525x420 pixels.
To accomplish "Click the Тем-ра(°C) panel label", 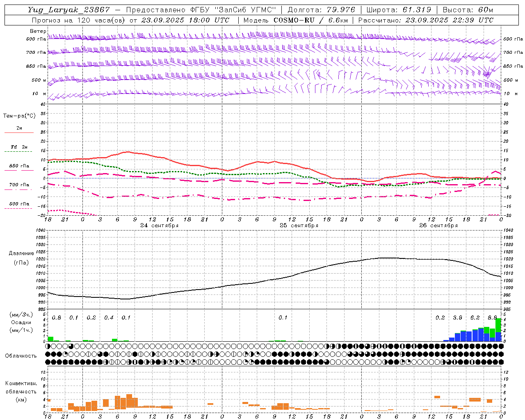I will coord(19,116).
